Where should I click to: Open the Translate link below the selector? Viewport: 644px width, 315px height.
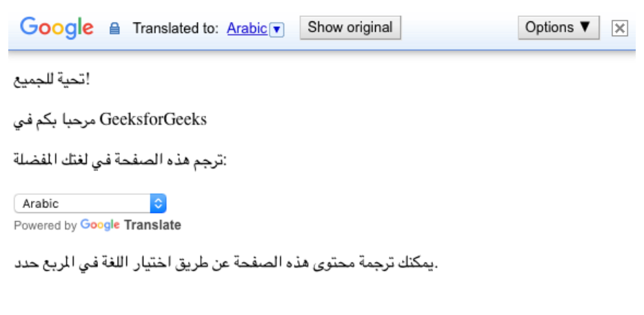point(152,225)
